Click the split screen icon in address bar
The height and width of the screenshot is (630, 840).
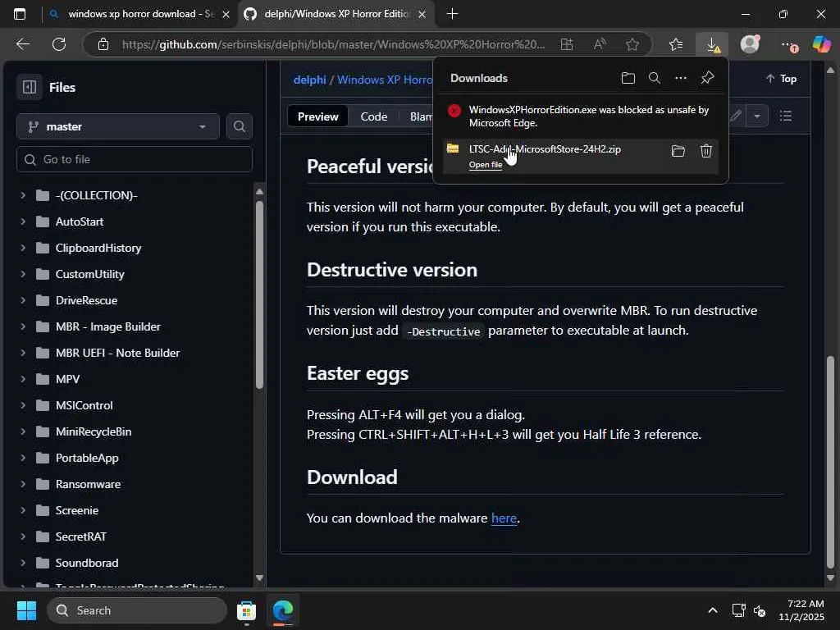click(567, 44)
